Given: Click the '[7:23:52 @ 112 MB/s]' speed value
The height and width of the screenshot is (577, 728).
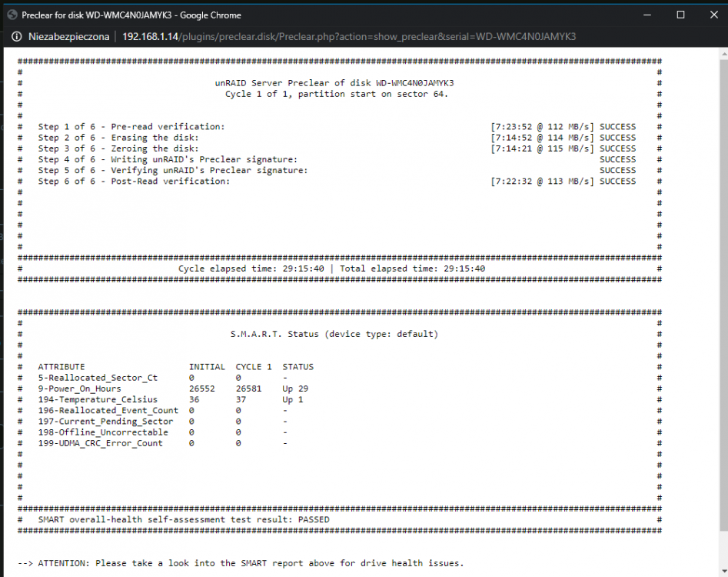Looking at the screenshot, I should pos(542,127).
